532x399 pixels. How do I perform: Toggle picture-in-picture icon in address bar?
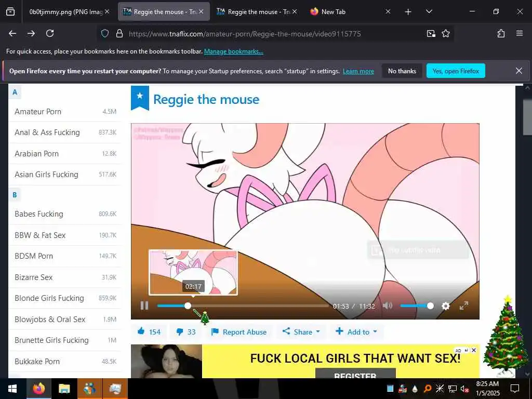[431, 33]
